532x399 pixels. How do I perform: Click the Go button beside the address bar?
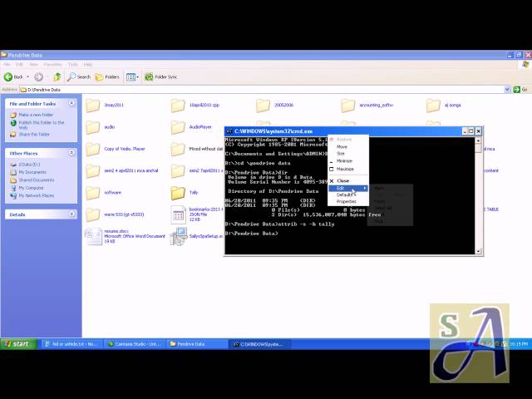[x=520, y=90]
